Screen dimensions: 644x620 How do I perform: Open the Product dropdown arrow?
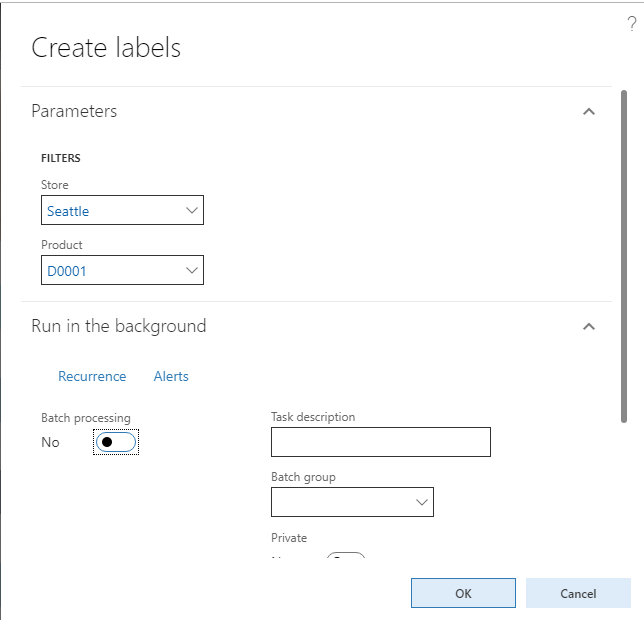tap(192, 271)
